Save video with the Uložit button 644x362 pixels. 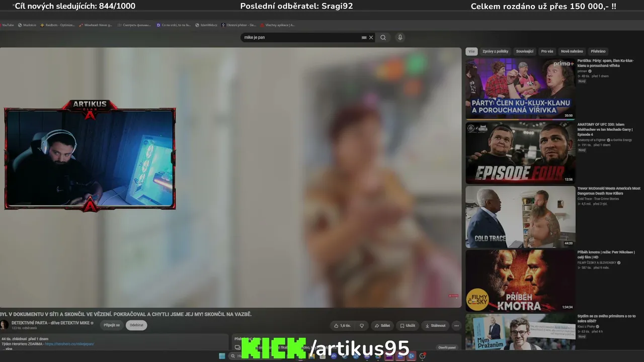click(408, 325)
